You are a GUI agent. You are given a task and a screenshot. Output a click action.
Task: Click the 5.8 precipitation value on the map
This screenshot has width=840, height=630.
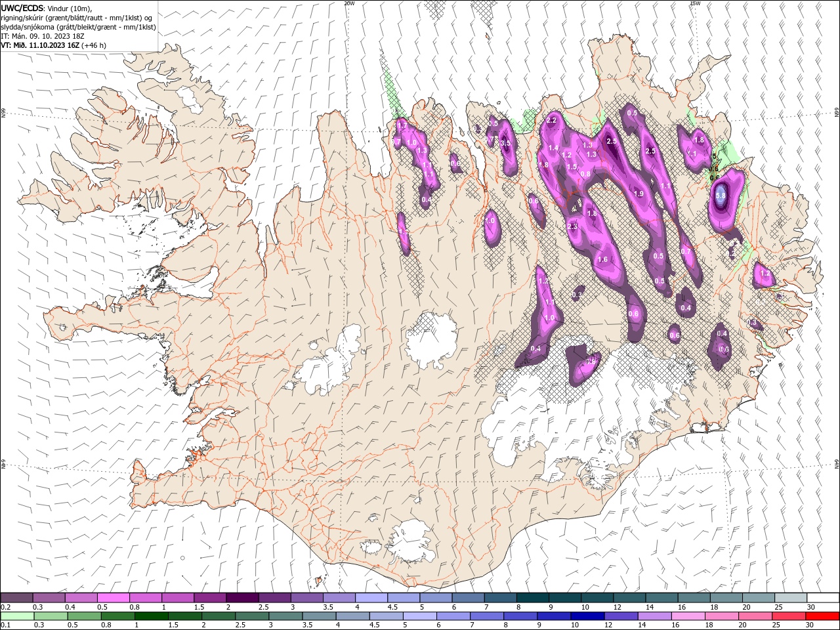click(x=721, y=195)
